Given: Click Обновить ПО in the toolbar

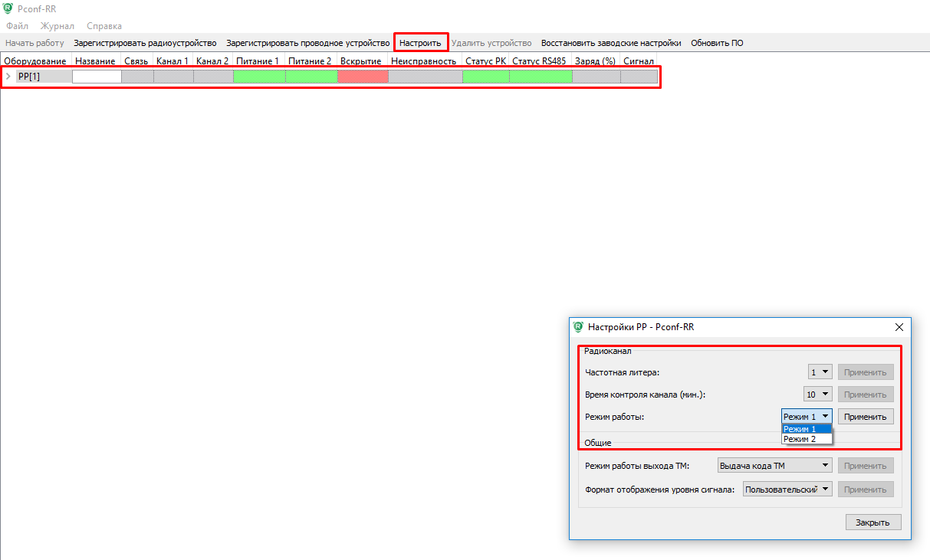Looking at the screenshot, I should pyautogui.click(x=716, y=43).
